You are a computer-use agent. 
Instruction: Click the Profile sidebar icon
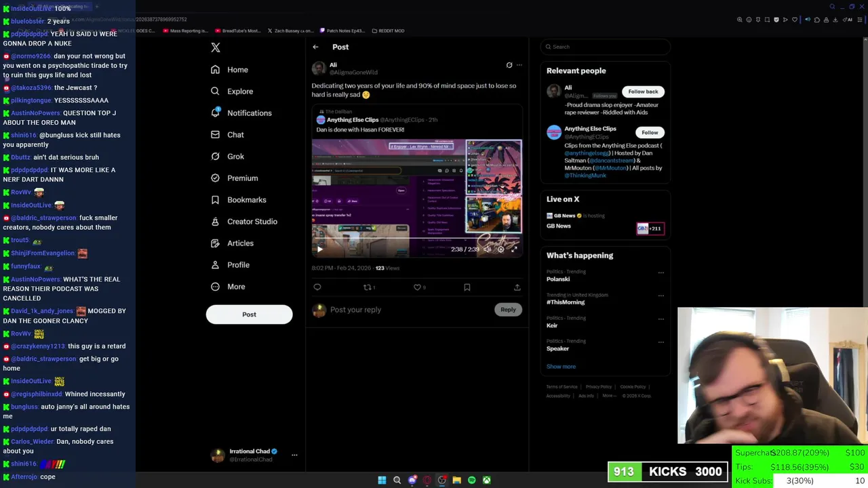pos(215,265)
